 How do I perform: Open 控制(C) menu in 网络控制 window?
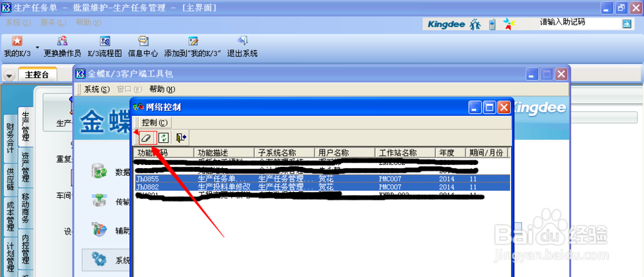pyautogui.click(x=155, y=122)
